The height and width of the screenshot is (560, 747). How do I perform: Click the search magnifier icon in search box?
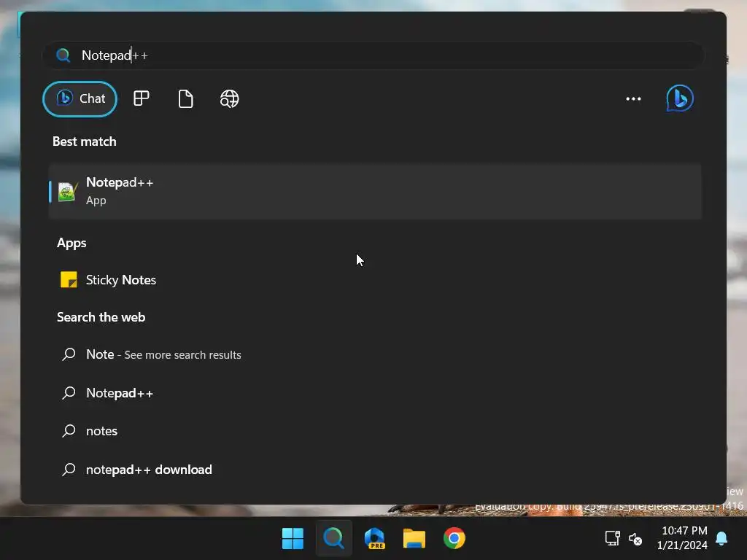[x=63, y=55]
